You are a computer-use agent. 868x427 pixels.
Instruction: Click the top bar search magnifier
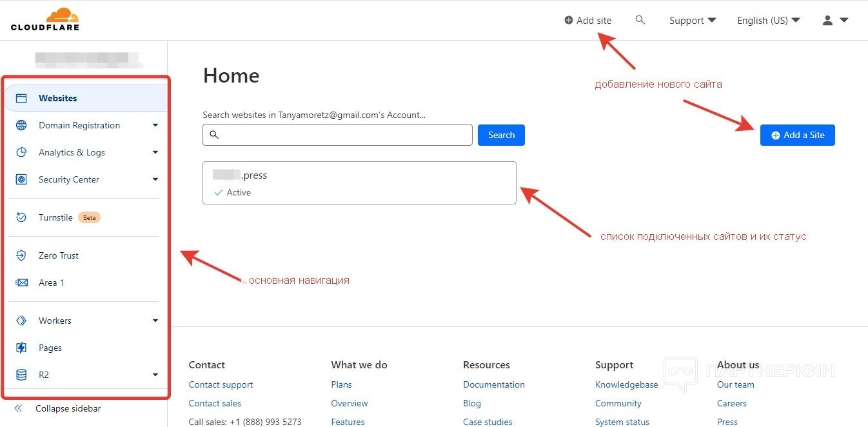tap(640, 20)
